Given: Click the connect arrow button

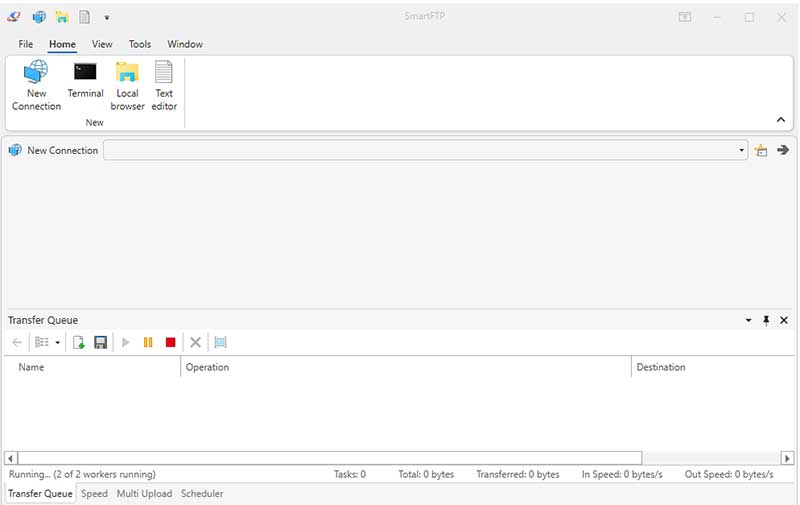Looking at the screenshot, I should [x=783, y=150].
